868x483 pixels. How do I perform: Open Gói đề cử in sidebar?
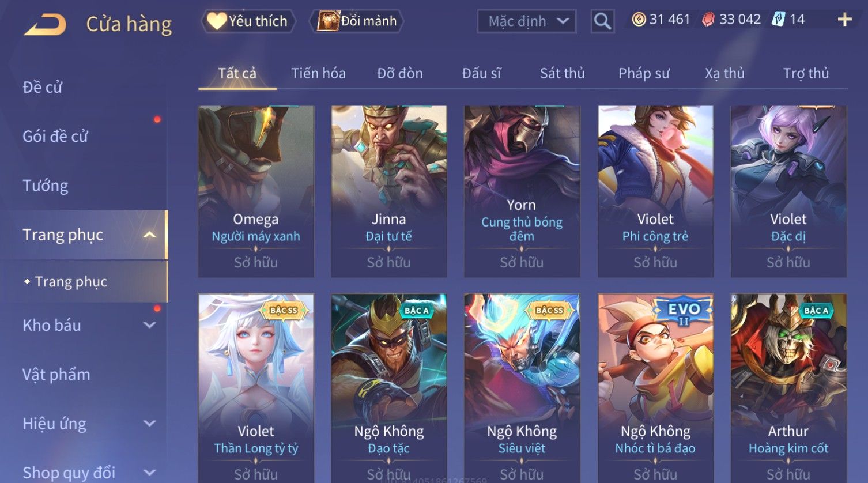(x=55, y=137)
